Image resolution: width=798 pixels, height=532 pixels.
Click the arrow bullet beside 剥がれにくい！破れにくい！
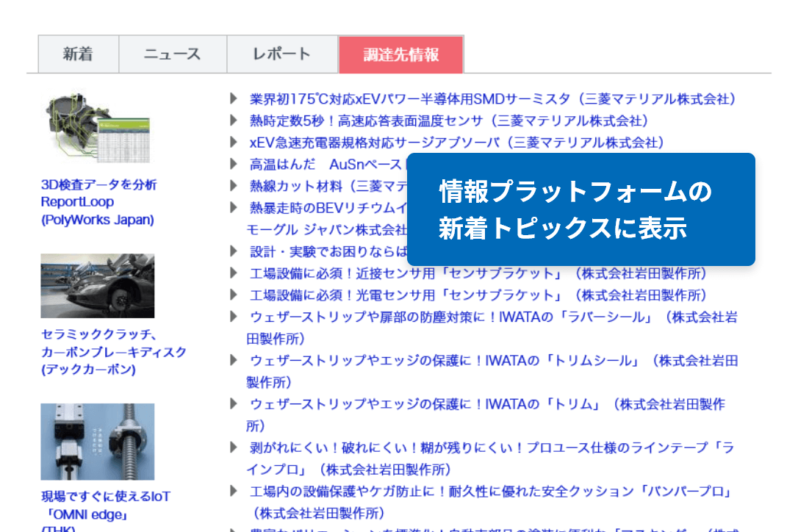233,447
